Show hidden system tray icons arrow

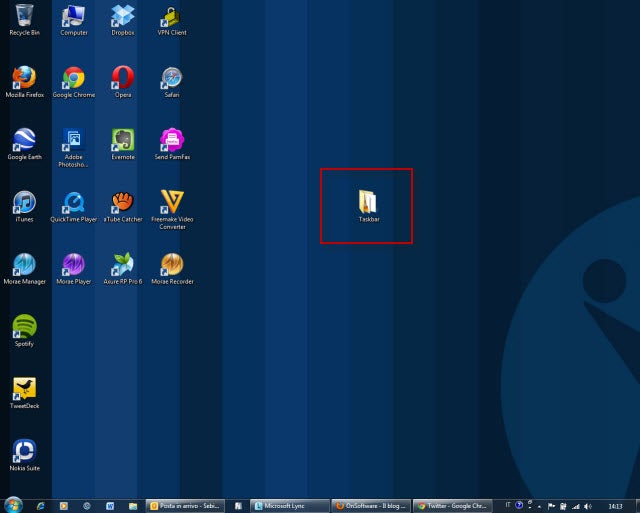pos(539,506)
